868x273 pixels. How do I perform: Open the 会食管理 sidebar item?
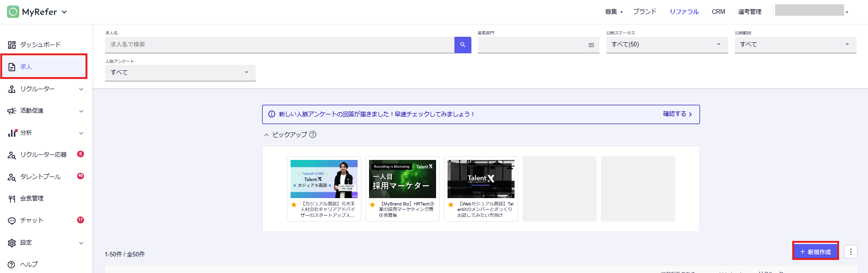pos(32,199)
